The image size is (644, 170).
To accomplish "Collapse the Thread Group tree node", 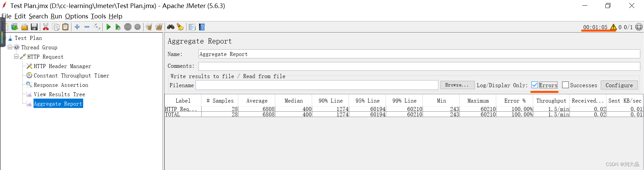I will coord(10,47).
